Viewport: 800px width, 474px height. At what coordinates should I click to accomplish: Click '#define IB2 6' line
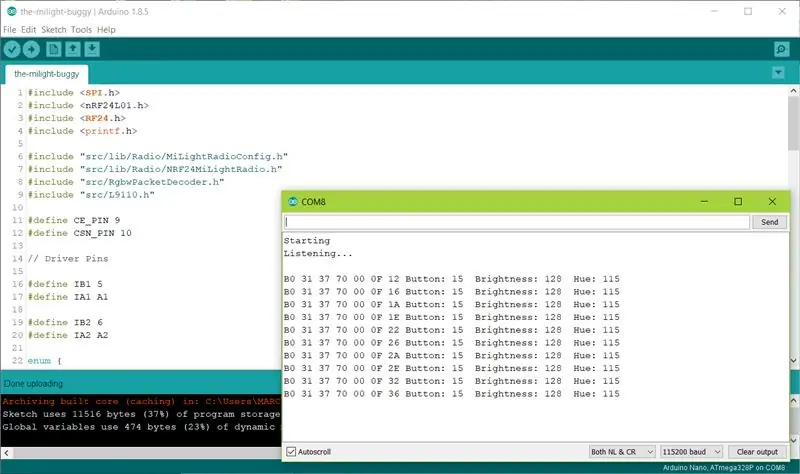(x=65, y=322)
